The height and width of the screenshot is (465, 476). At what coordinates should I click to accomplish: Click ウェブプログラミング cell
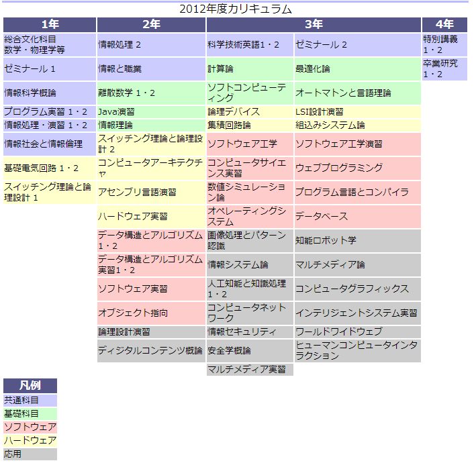358,168
